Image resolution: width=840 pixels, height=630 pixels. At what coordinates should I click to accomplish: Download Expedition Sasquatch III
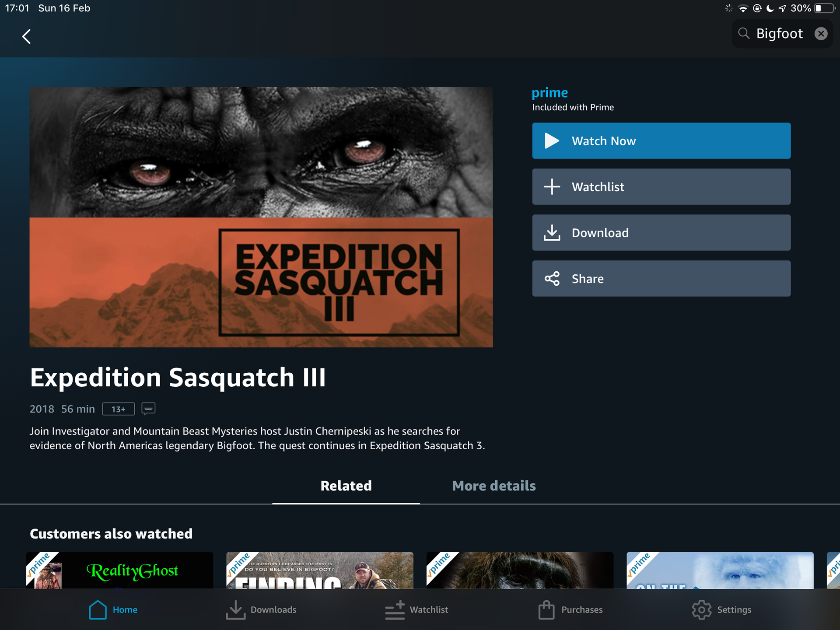click(661, 233)
